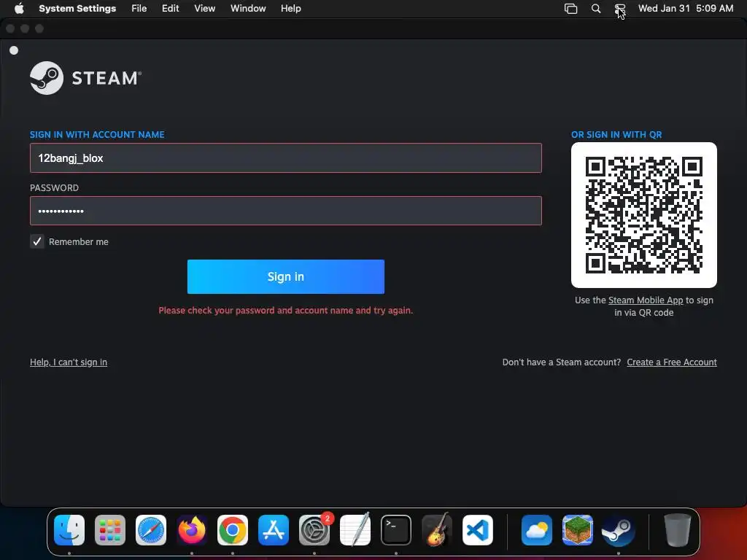Click the QR code image
The image size is (747, 560).
644,215
